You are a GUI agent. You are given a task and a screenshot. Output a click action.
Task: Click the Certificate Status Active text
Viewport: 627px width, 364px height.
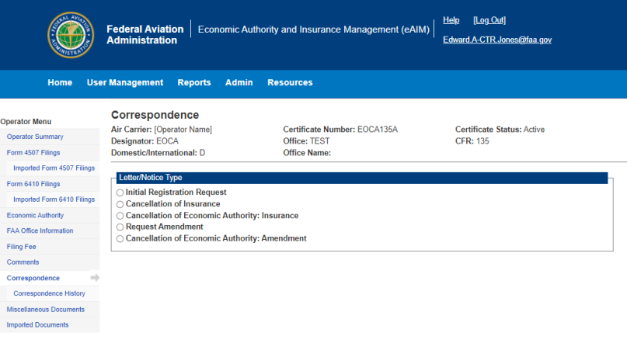(x=500, y=130)
